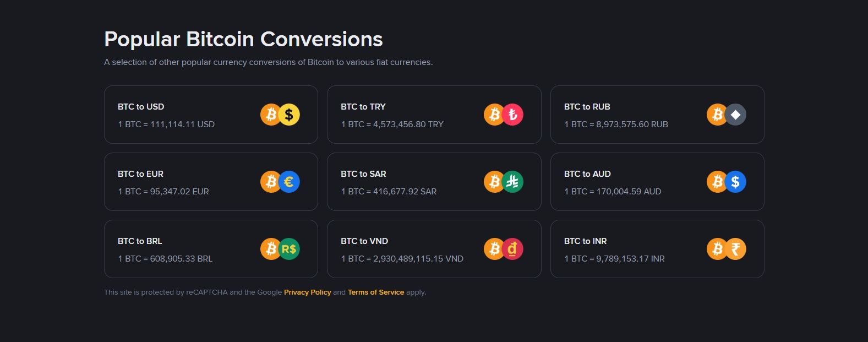Click the orange Indian rupee coin icon
This screenshot has height=342, width=868.
pyautogui.click(x=736, y=249)
